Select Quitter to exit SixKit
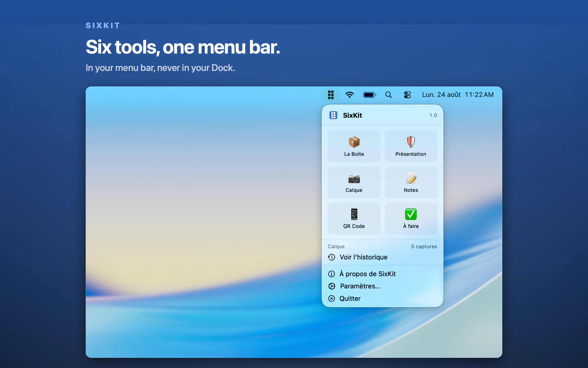 [x=382, y=298]
